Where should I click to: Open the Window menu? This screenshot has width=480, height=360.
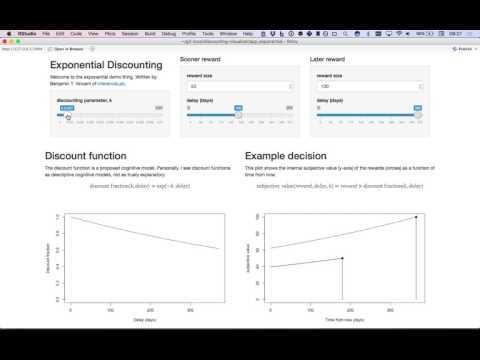pos(228,34)
